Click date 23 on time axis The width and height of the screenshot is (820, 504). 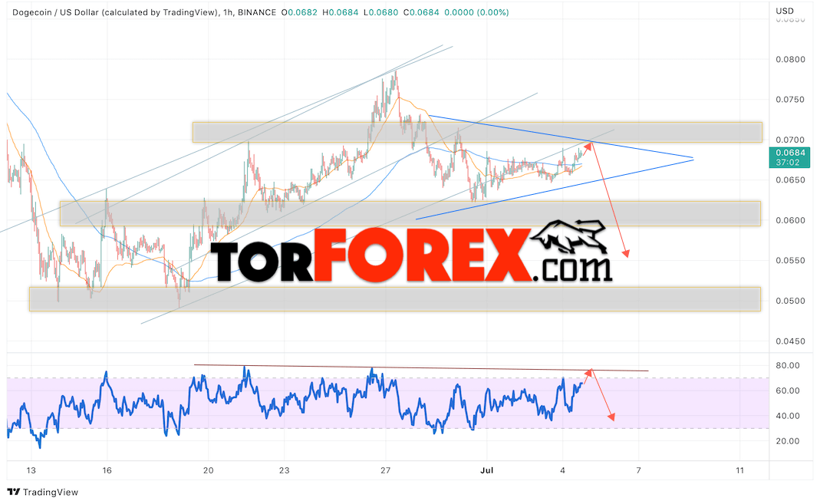coord(284,470)
